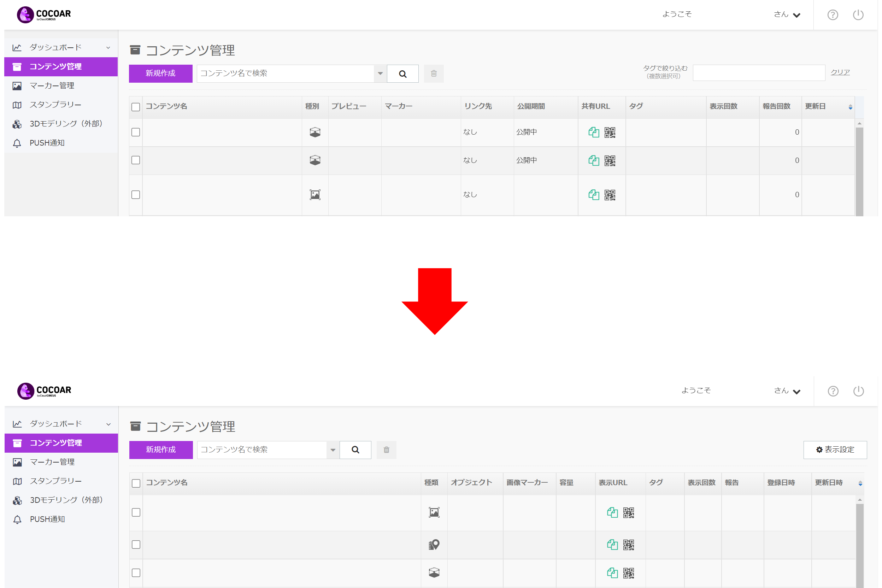Open マーカー管理 in upper sidebar
Viewport: 882px width, 588px height.
click(x=61, y=86)
